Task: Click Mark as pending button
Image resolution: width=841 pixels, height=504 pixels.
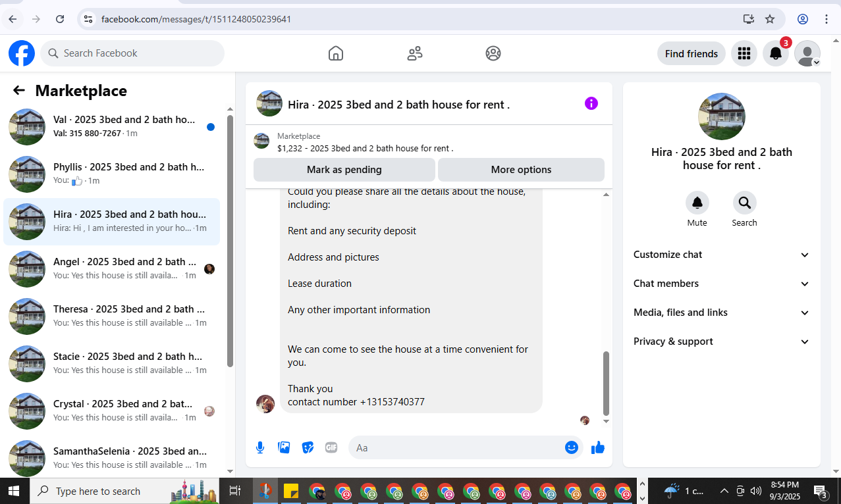Action: coord(344,170)
